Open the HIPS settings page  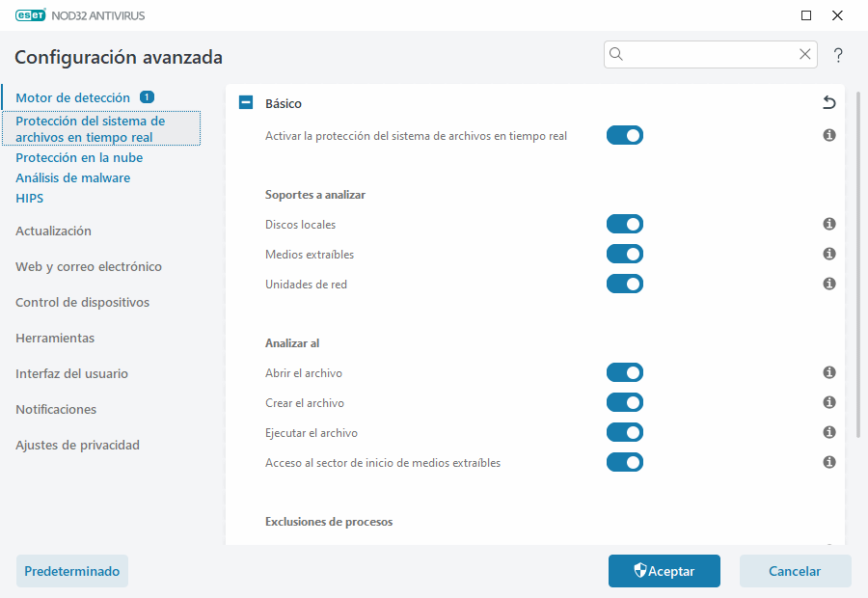click(x=29, y=198)
